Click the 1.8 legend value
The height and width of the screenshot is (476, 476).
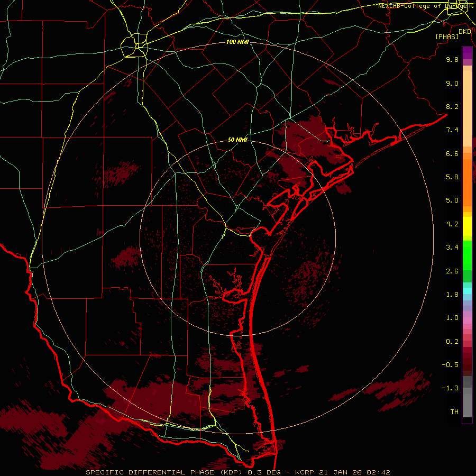[x=452, y=295]
